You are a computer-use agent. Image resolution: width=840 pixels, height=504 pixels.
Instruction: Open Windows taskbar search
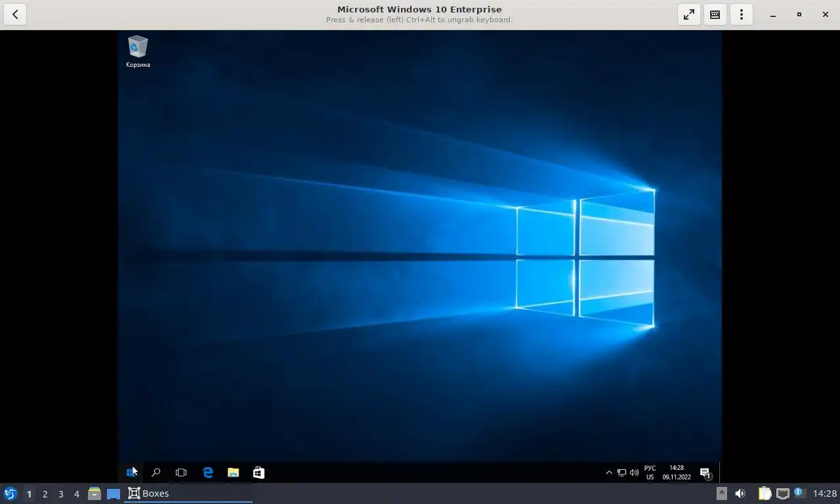(x=156, y=472)
